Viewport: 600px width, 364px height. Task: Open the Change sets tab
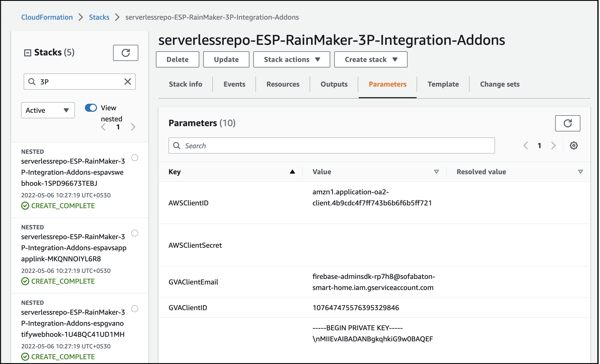tap(500, 84)
